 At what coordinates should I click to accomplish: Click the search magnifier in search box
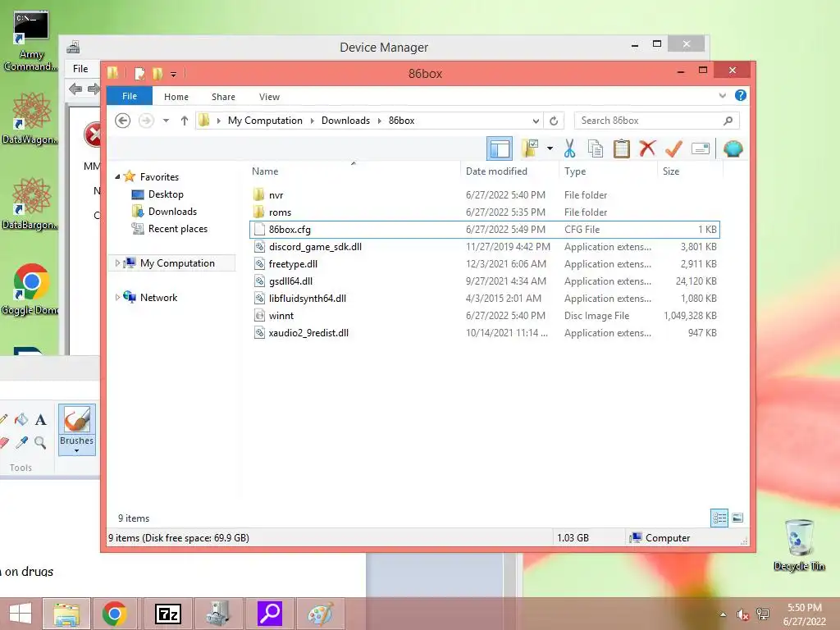pyautogui.click(x=728, y=121)
